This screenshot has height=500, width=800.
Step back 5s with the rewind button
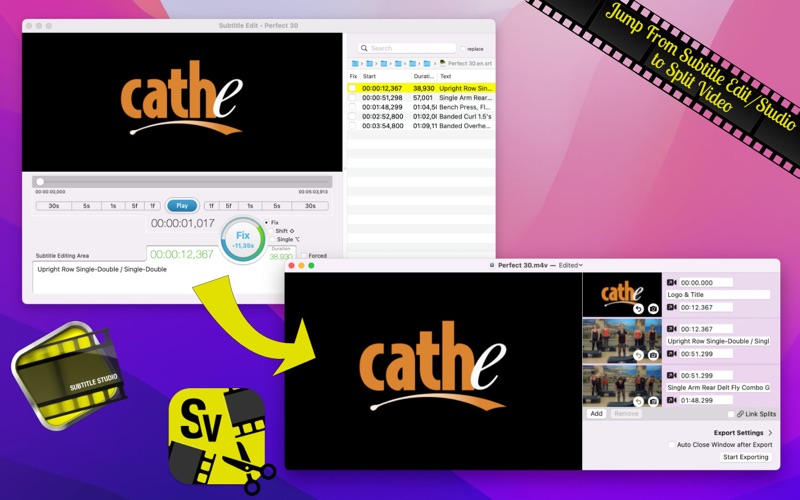[x=87, y=206]
